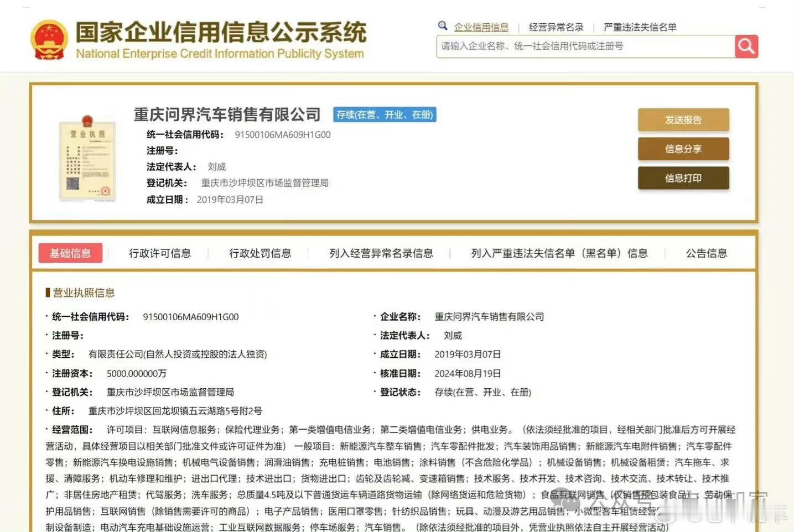Click the 经营范围 label
This screenshot has width=794, height=532.
(x=72, y=430)
